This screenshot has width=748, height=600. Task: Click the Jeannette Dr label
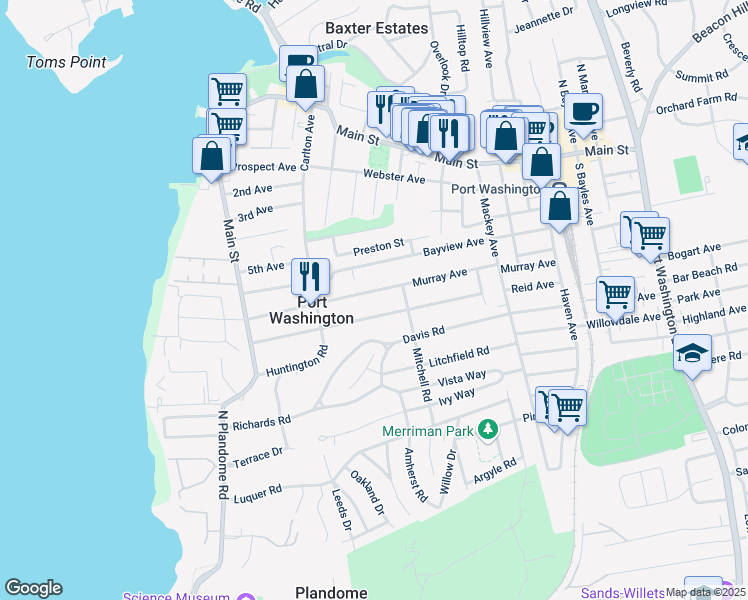pyautogui.click(x=543, y=21)
